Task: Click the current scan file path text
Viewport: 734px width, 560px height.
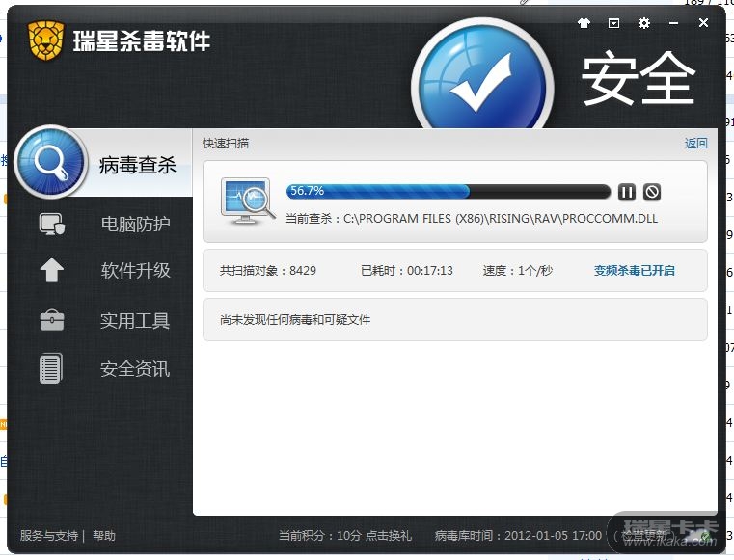Action: click(472, 219)
